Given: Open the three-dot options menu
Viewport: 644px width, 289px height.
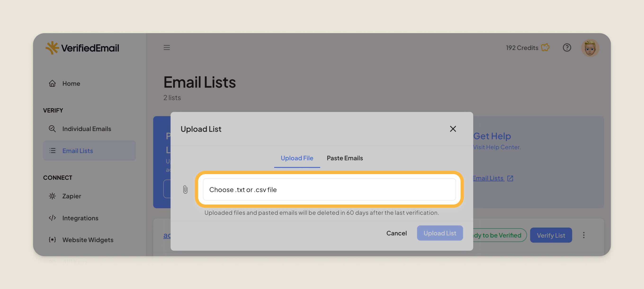Looking at the screenshot, I should click(584, 235).
